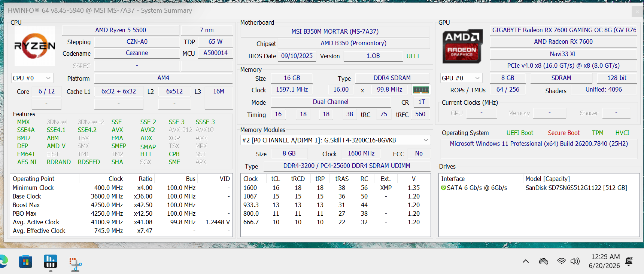The image size is (644, 274).
Task: Click the TPM indicator
Action: tap(598, 133)
